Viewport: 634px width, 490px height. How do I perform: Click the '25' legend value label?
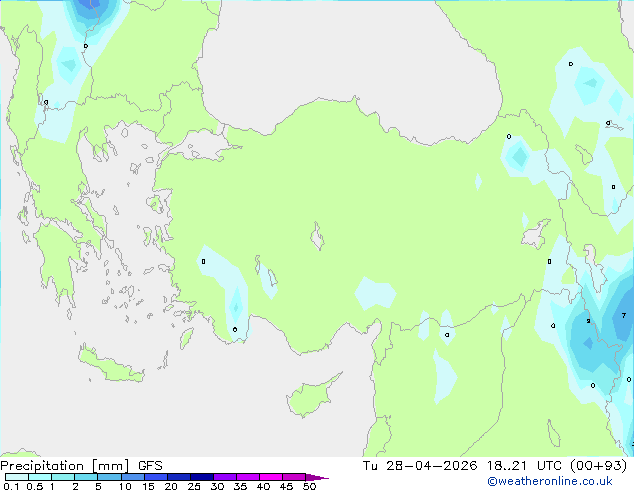click(x=194, y=486)
